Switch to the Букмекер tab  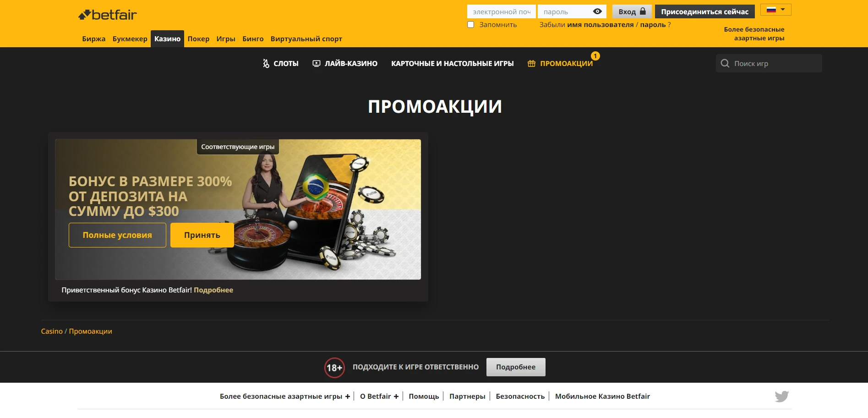(130, 39)
